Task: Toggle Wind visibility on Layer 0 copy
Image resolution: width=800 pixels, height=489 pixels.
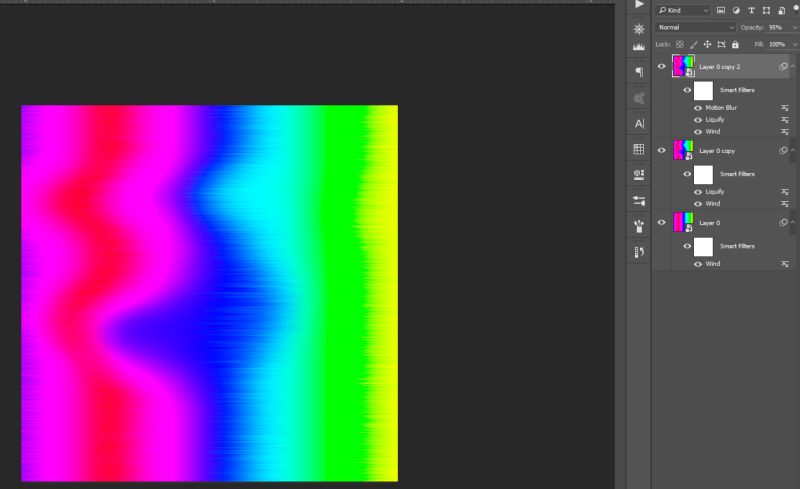Action: tap(698, 204)
